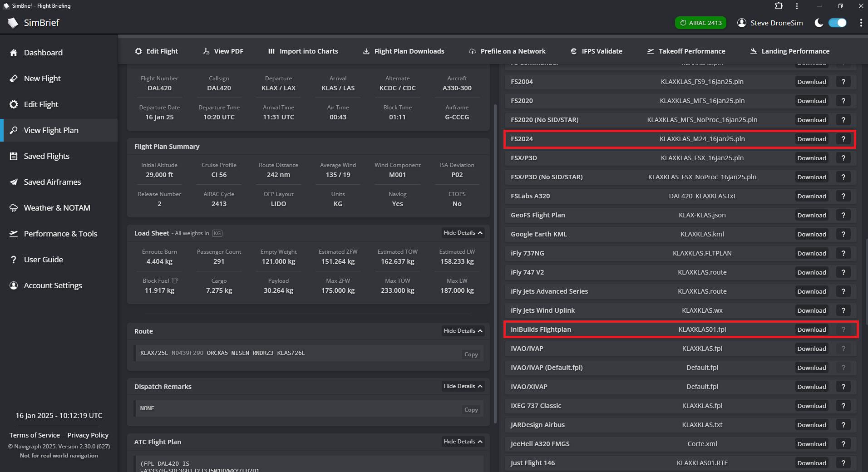Open Takeoff Performance tool
The width and height of the screenshot is (868, 472).
pyautogui.click(x=686, y=51)
